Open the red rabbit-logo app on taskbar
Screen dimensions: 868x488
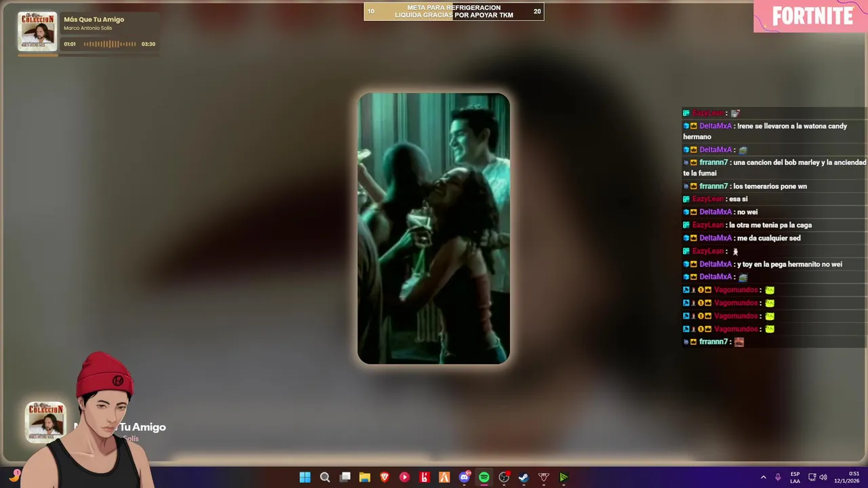click(x=425, y=477)
